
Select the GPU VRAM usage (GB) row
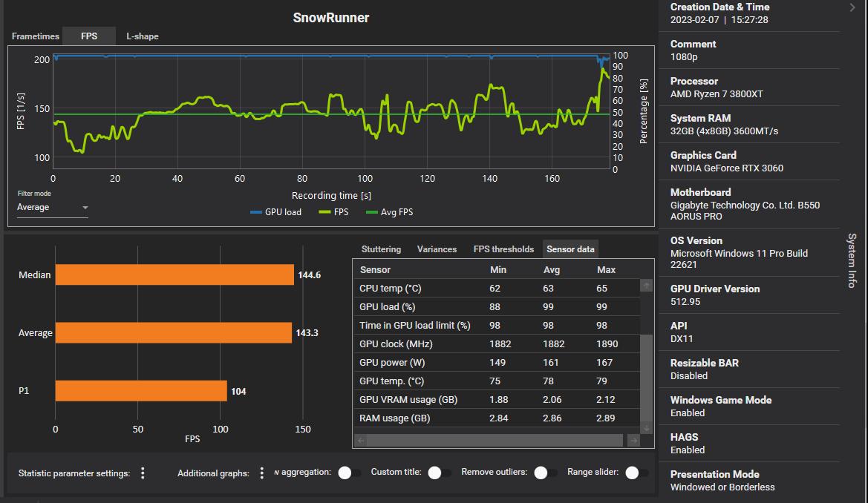click(497, 400)
